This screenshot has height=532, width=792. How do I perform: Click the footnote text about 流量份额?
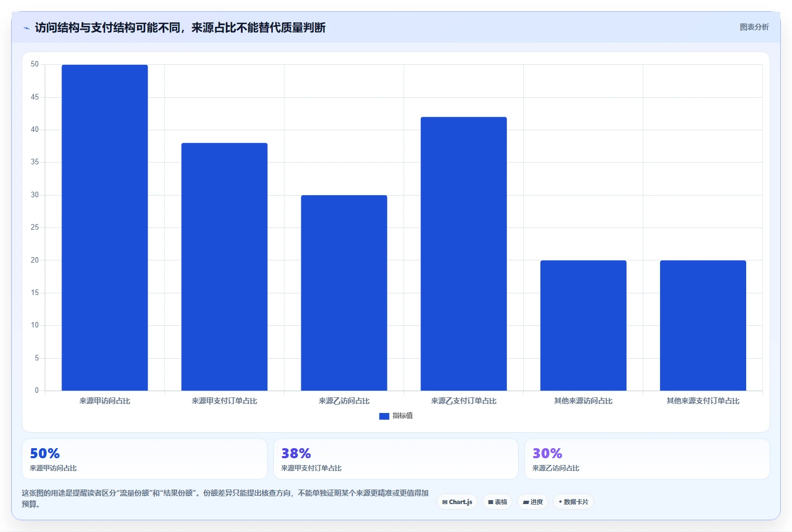pyautogui.click(x=225, y=498)
